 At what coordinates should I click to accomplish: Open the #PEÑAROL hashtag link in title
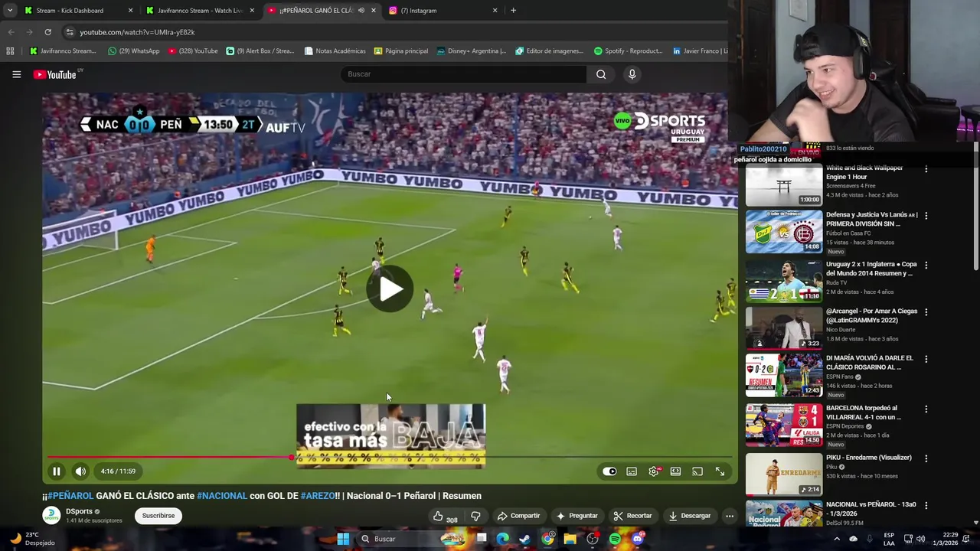[x=70, y=496]
